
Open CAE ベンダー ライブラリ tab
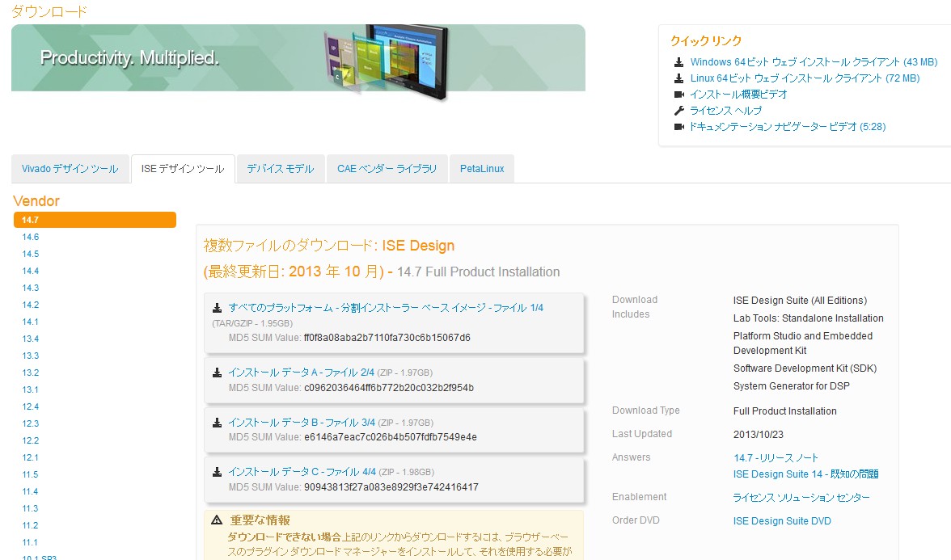[387, 168]
